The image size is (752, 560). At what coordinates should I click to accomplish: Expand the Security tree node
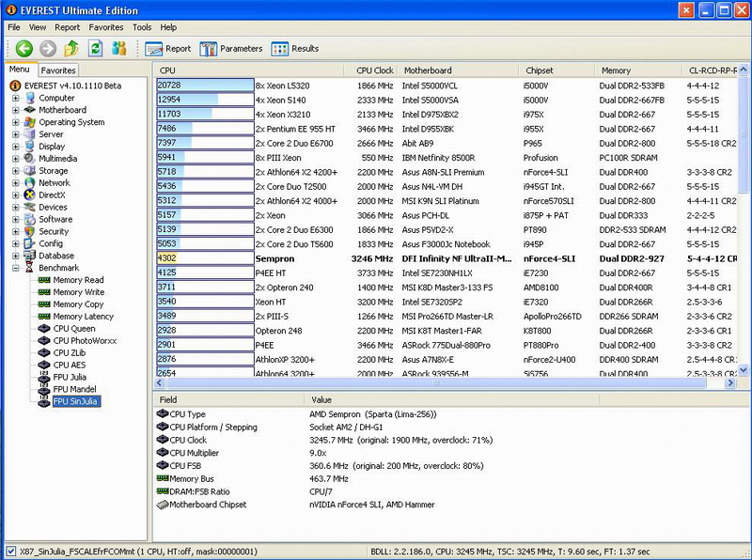[16, 231]
